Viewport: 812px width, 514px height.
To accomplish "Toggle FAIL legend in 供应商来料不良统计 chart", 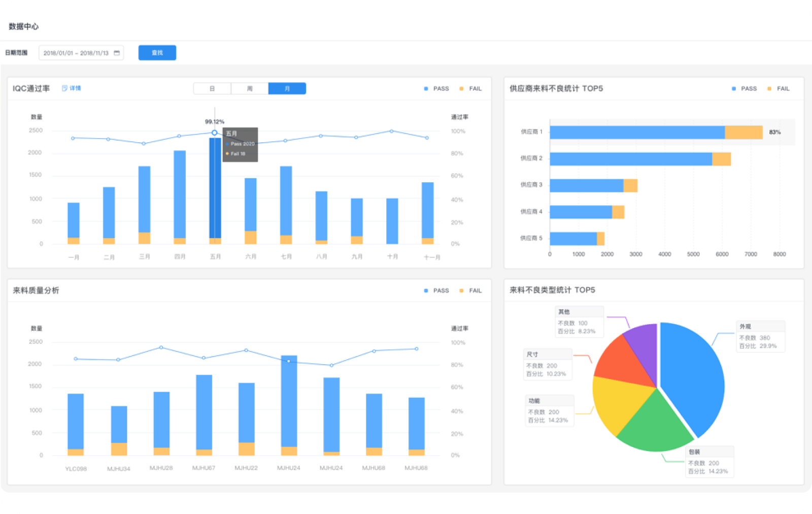I will tap(779, 89).
